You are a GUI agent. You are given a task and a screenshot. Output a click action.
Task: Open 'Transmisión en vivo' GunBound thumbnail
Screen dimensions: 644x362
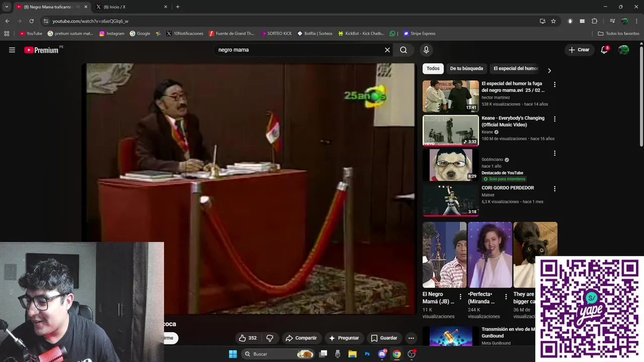(x=450, y=336)
